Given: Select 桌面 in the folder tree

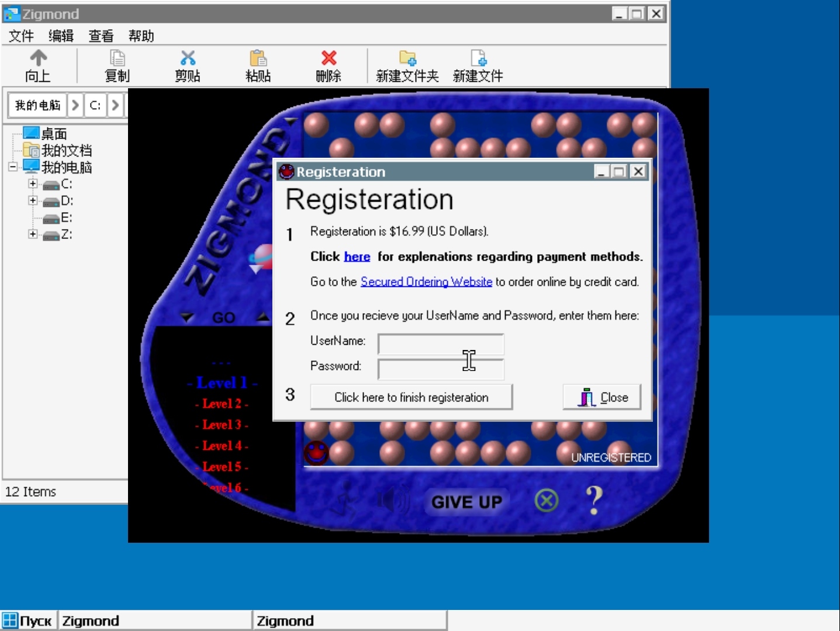Looking at the screenshot, I should tap(54, 134).
